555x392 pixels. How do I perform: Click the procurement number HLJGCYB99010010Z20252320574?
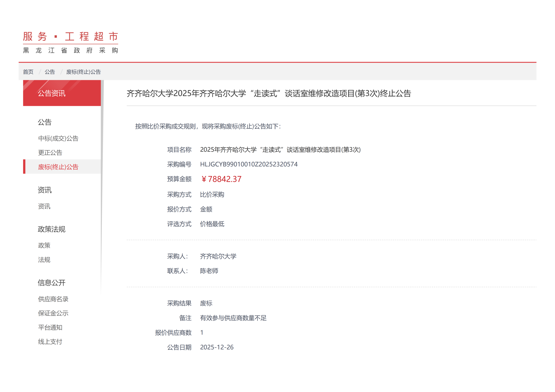(249, 164)
